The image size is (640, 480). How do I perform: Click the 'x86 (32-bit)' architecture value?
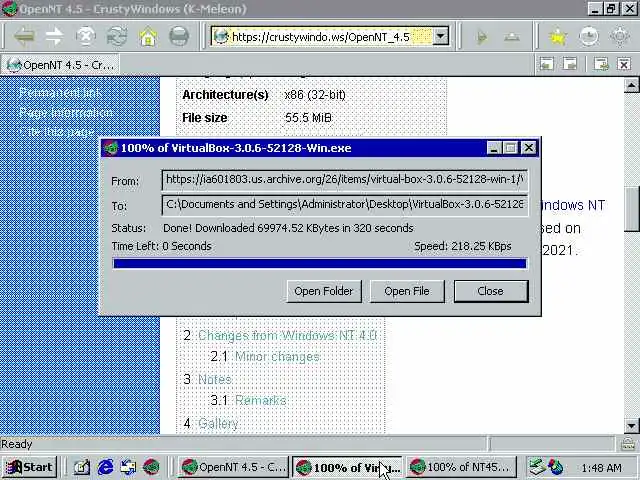point(315,95)
